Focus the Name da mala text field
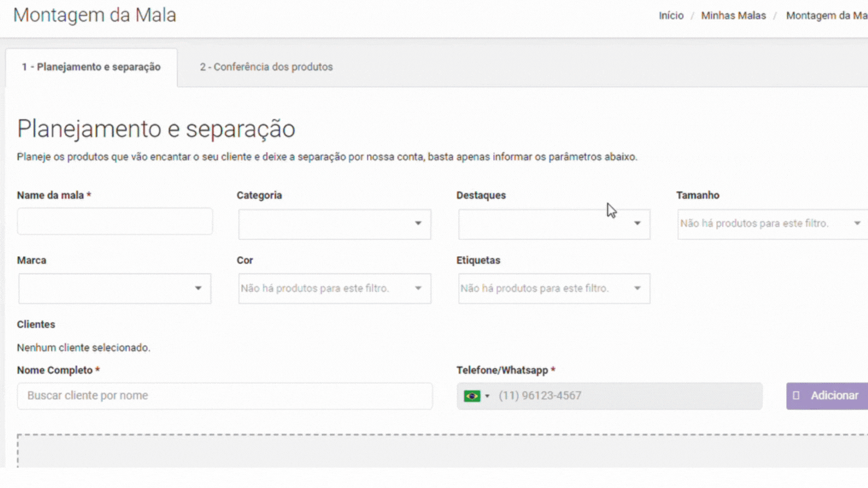The image size is (868, 488). coord(115,221)
